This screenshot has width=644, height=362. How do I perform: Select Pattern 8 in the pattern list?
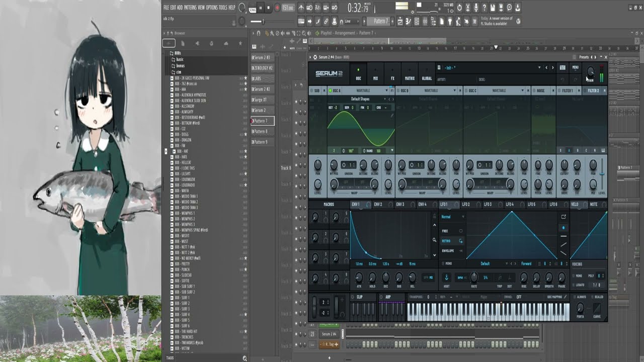point(263,131)
